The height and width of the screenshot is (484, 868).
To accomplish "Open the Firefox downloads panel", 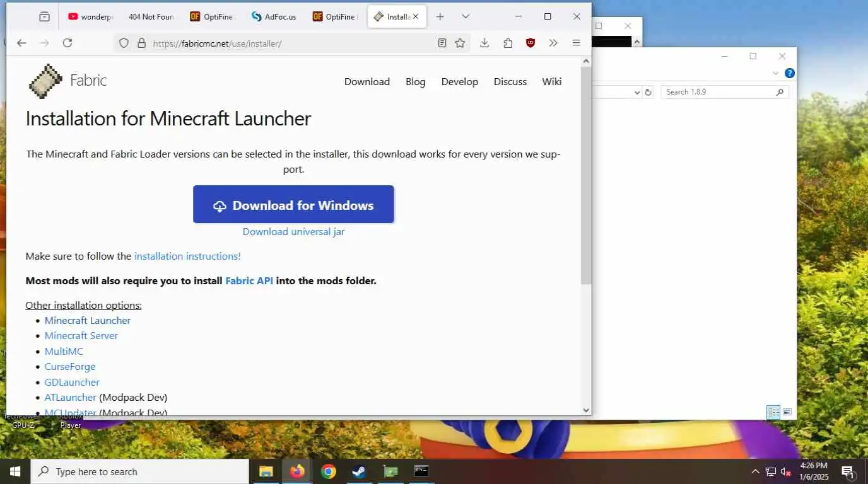I will coord(484,43).
